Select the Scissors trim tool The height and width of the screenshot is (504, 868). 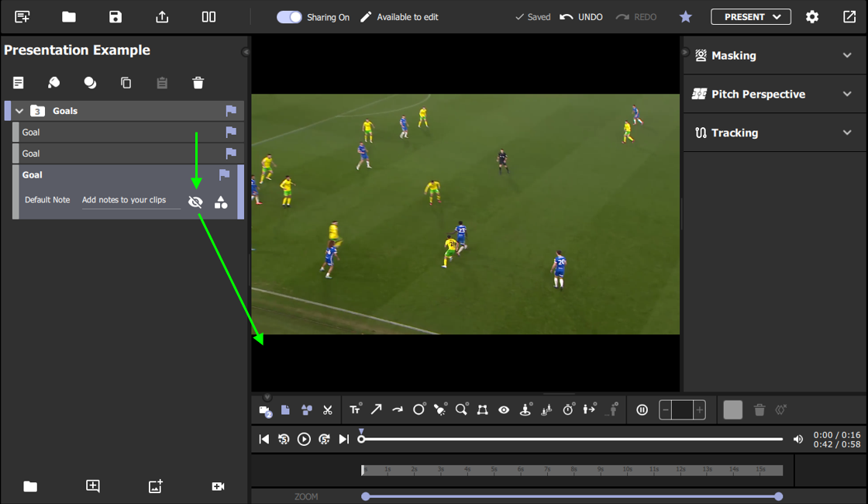pyautogui.click(x=327, y=409)
